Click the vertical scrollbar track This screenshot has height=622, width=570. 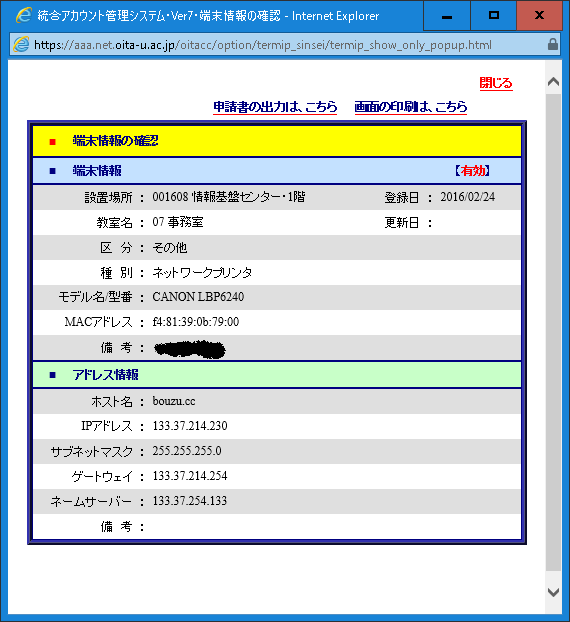click(553, 333)
